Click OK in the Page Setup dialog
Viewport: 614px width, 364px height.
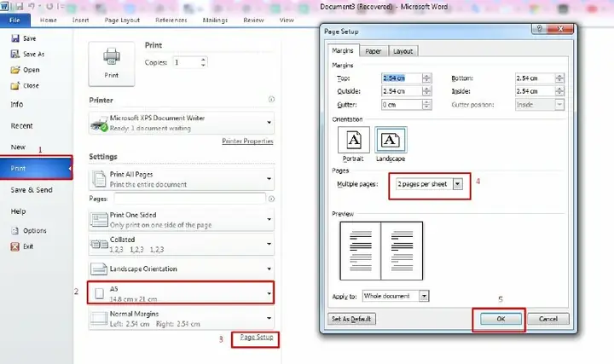501,319
